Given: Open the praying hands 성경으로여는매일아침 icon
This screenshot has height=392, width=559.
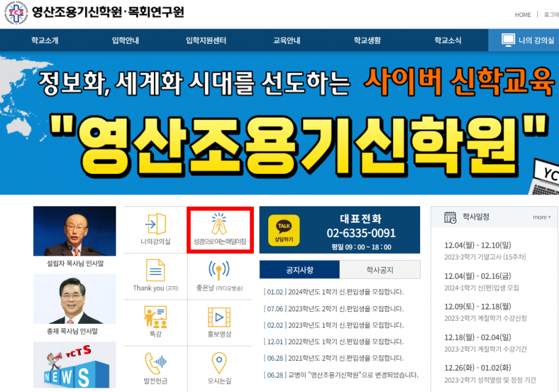Looking at the screenshot, I should pos(219,223).
